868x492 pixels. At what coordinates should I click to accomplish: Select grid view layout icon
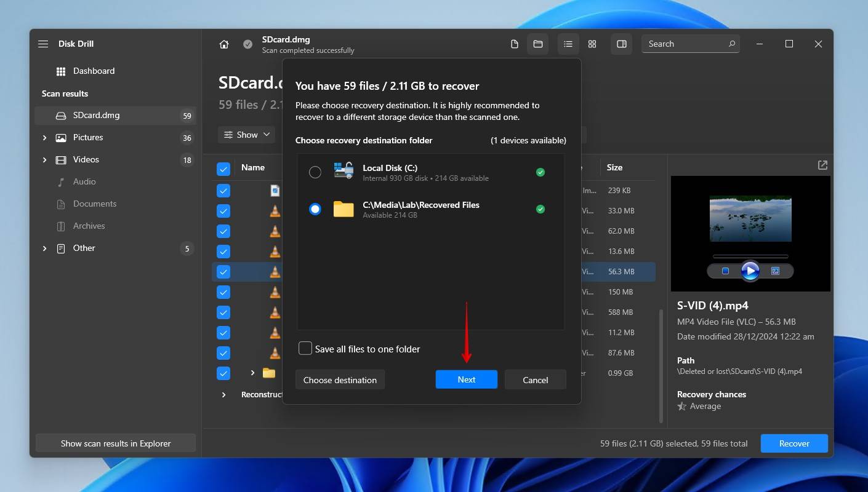coord(592,44)
